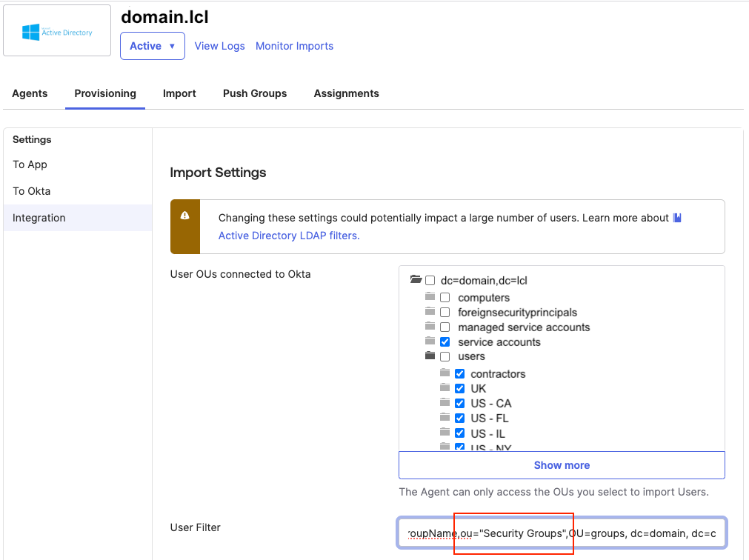Click the User OUs connected to Okta label
The height and width of the screenshot is (560, 749).
click(240, 274)
